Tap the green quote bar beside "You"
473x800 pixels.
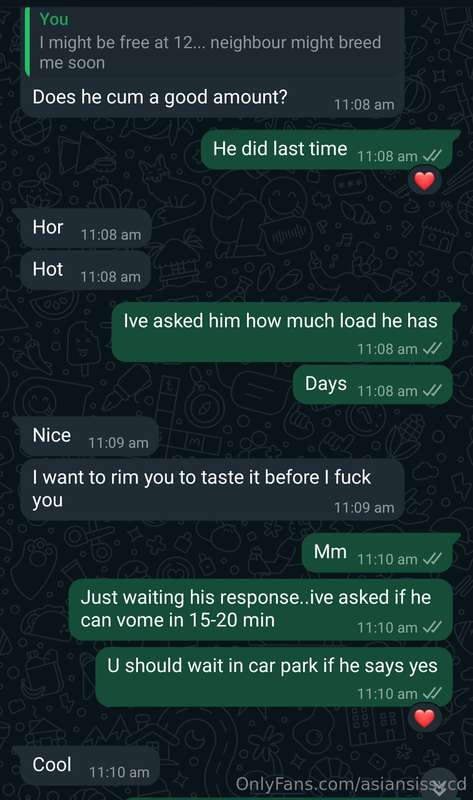pyautogui.click(x=27, y=42)
